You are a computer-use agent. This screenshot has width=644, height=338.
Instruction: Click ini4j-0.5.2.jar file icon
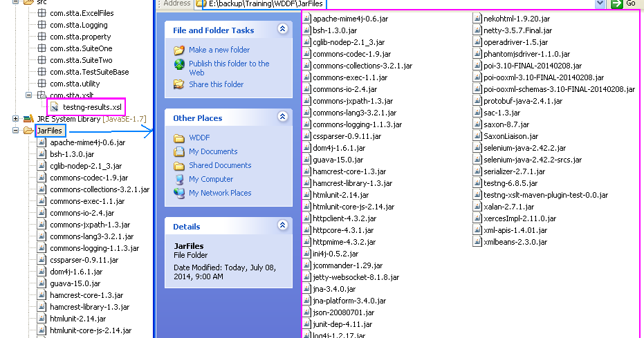pyautogui.click(x=306, y=254)
